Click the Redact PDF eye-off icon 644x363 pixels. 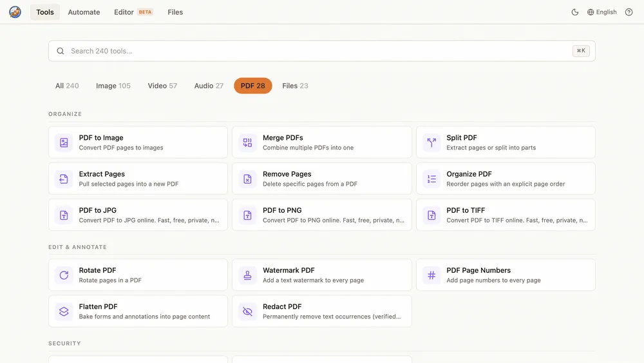click(247, 311)
